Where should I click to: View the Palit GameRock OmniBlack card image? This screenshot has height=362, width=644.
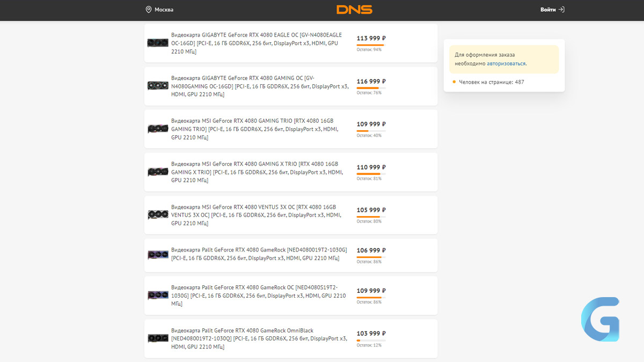coord(158,338)
